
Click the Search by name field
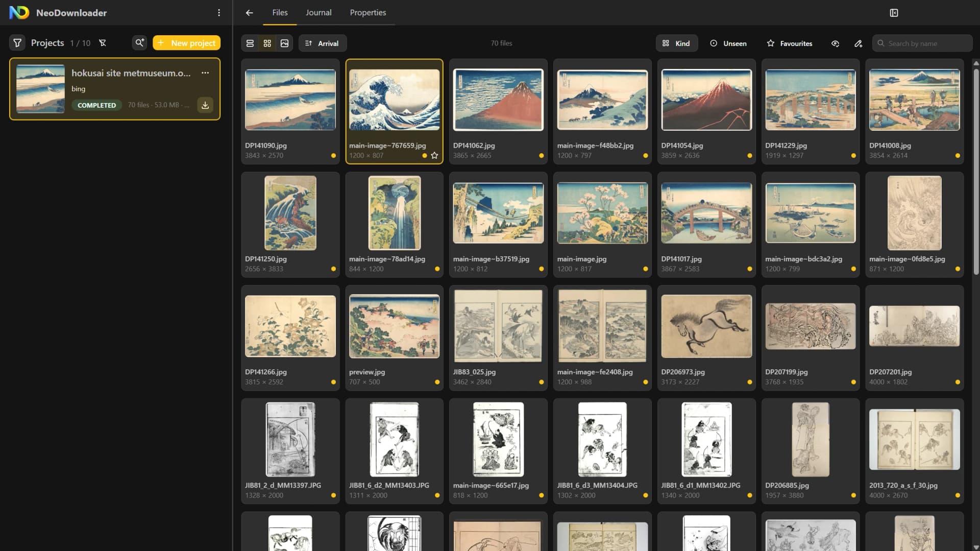(x=922, y=43)
